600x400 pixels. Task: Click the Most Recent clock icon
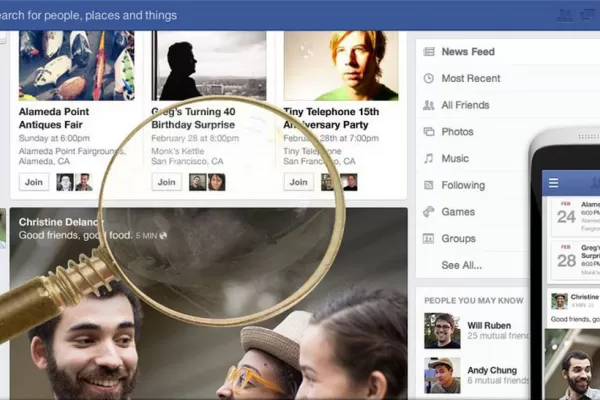[x=429, y=78]
